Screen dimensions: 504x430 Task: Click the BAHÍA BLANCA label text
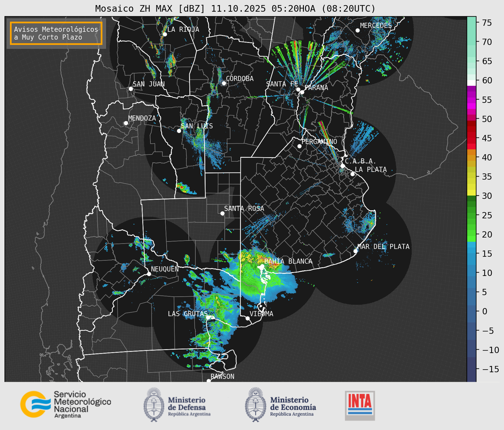(288, 261)
